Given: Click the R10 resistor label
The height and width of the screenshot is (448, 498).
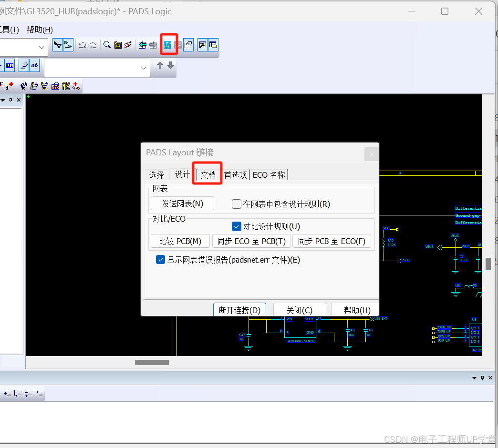Looking at the screenshot, I should click(x=391, y=241).
